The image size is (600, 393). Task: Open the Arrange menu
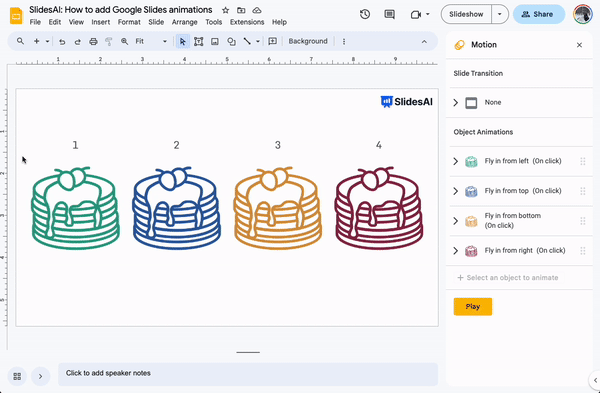[x=184, y=22]
